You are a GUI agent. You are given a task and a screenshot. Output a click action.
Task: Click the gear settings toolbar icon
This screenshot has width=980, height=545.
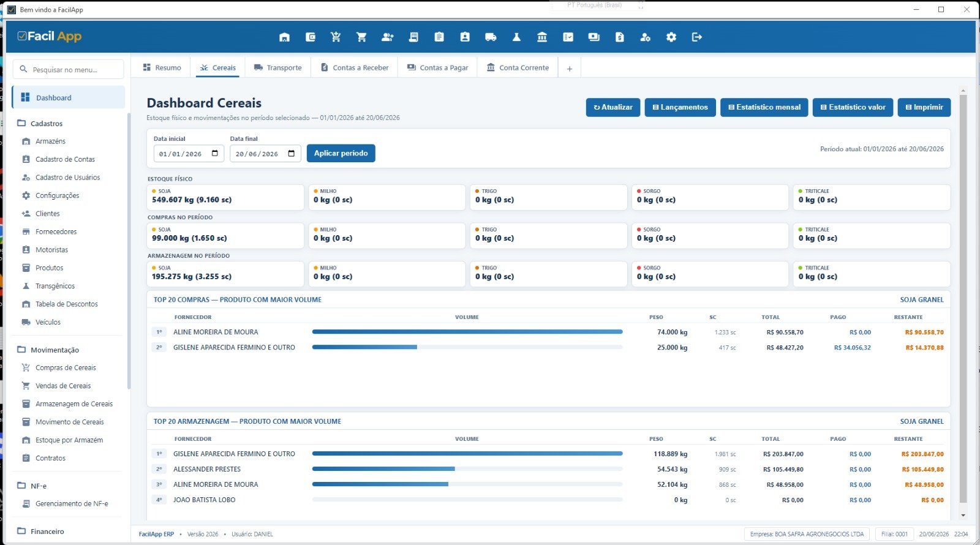click(x=671, y=37)
